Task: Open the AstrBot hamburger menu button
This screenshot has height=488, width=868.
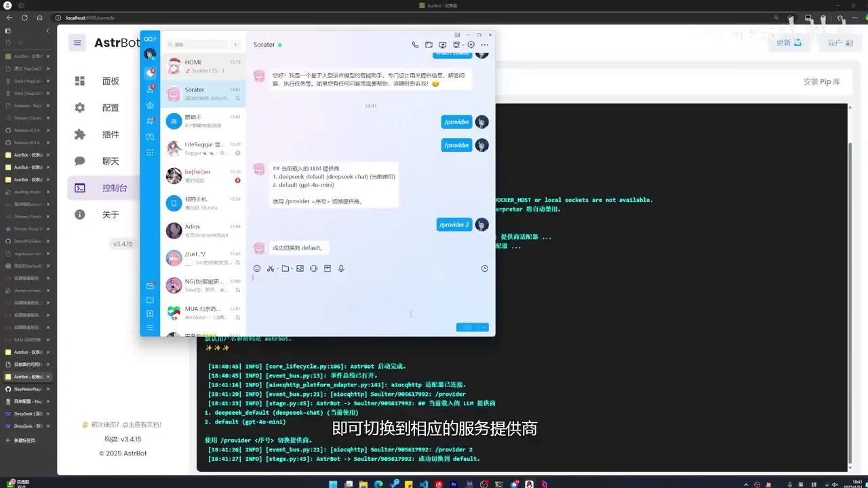Action: [77, 43]
